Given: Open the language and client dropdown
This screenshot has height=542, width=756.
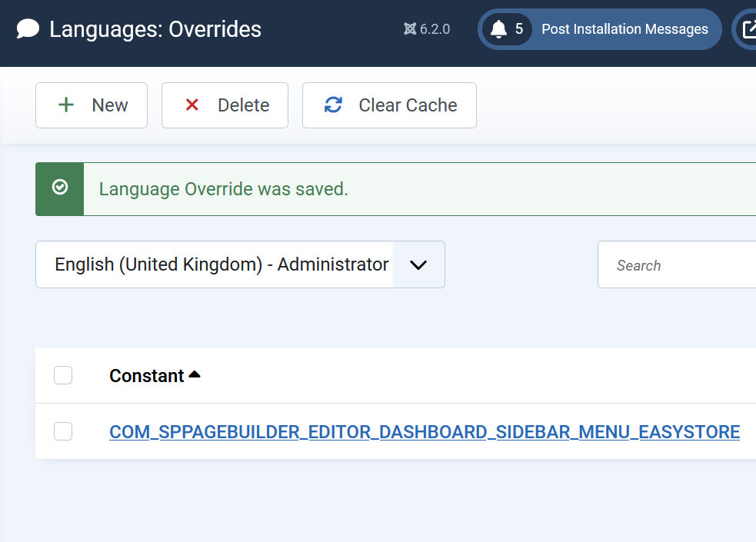Looking at the screenshot, I should (240, 264).
